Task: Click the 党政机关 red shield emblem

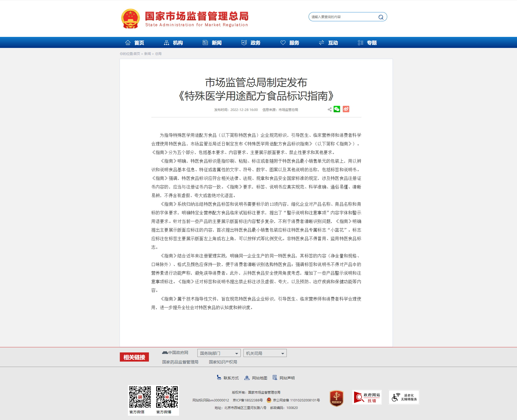Action: click(x=337, y=398)
